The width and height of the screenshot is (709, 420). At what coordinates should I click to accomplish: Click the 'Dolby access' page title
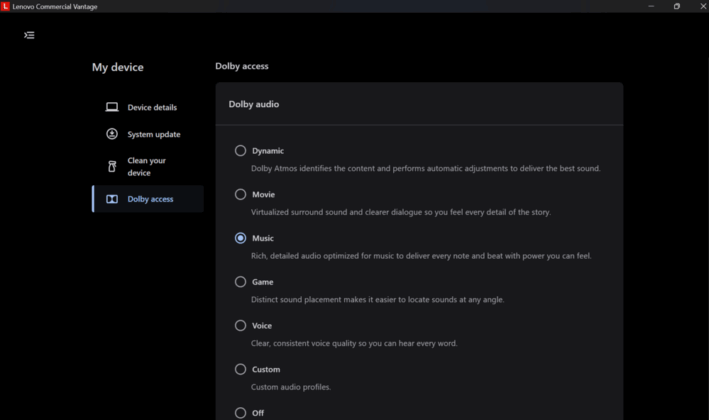(242, 66)
